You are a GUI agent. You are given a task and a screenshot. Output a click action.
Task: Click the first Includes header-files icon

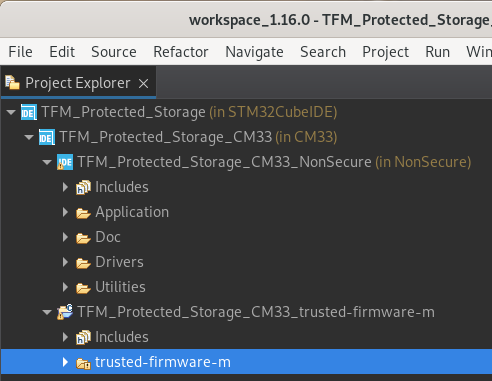point(83,187)
